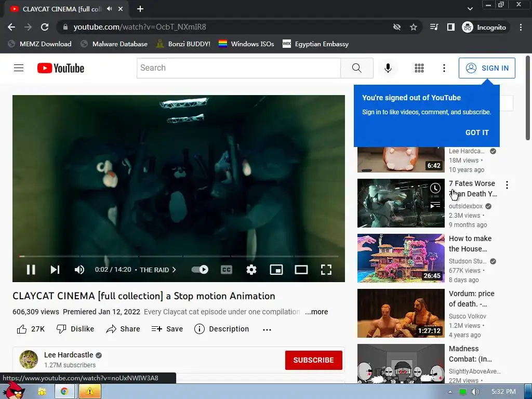Bookmark this page with the star
The width and height of the screenshot is (532, 399).
413,27
